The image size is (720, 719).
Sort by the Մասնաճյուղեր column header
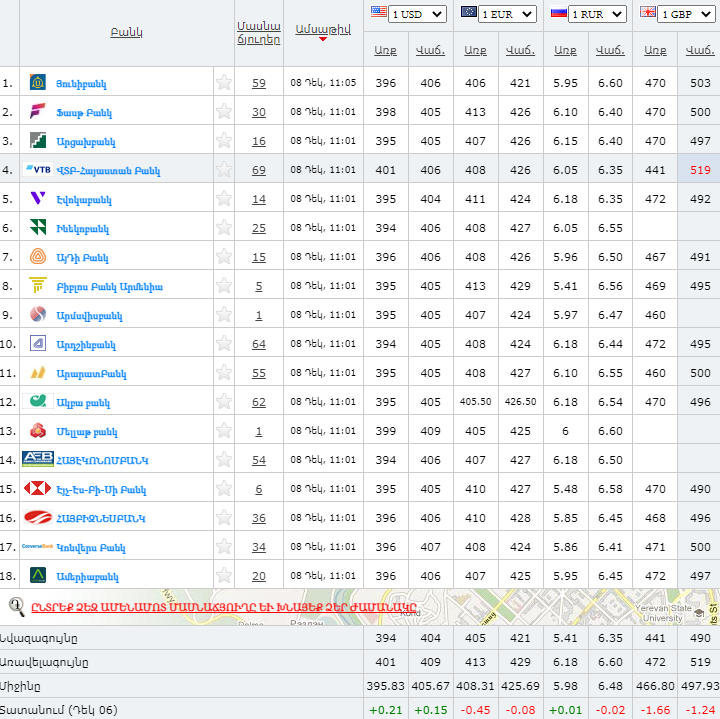[259, 33]
